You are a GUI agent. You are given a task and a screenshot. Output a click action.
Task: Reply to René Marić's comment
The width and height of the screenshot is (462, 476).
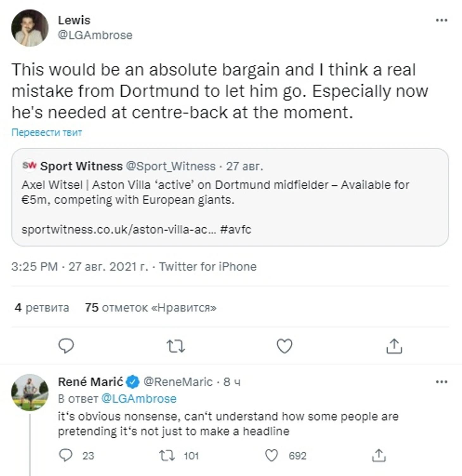(66, 456)
